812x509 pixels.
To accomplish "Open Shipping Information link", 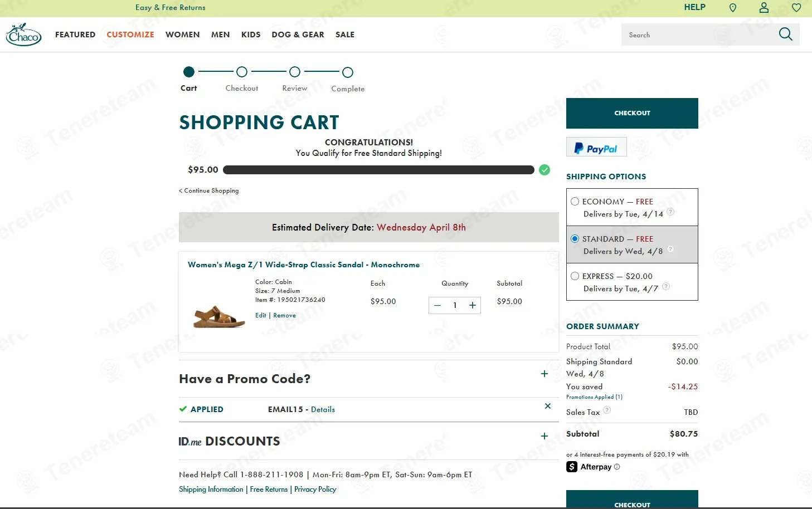I will pos(211,489).
